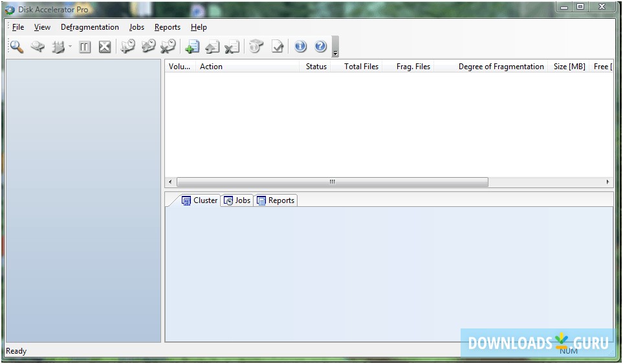Click the new report green plus icon
Viewport: 623px width, 364px height.
(x=192, y=47)
